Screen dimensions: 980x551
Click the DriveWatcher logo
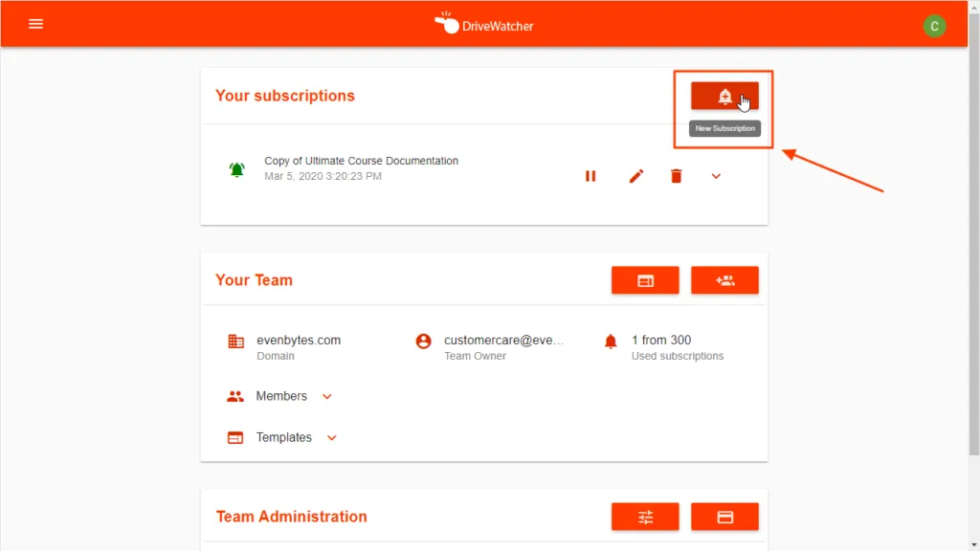(483, 24)
